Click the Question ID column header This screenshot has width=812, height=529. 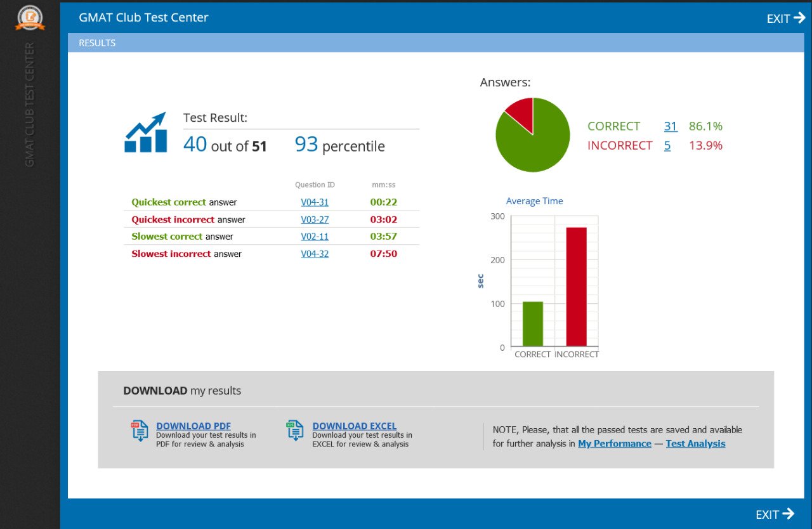315,185
